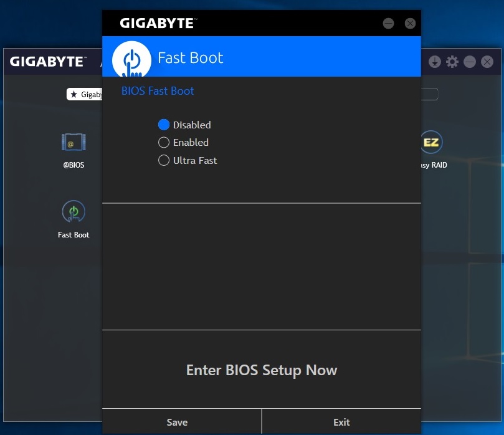Click the BIOS Fast Boot heading text
This screenshot has height=435, width=504.
[x=158, y=91]
